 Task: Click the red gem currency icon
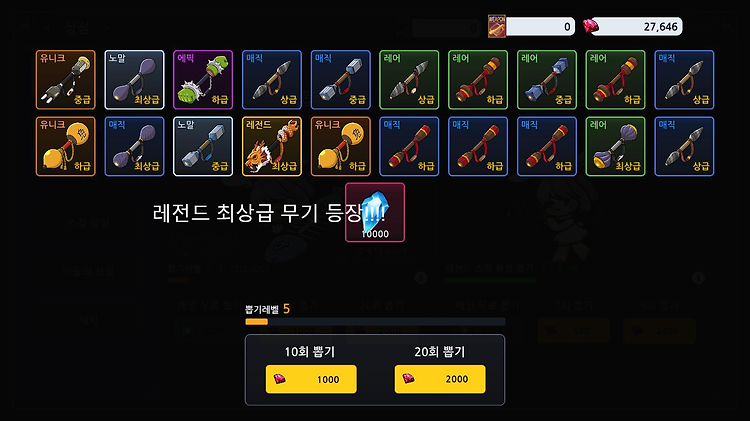pyautogui.click(x=591, y=26)
